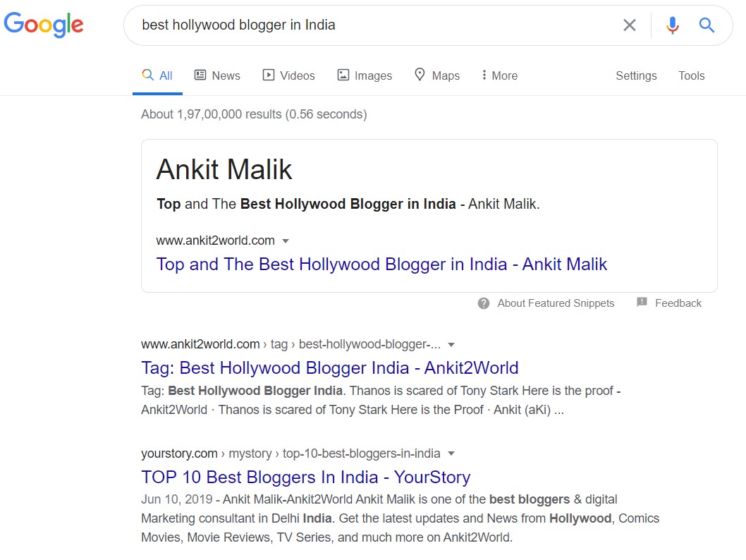
Task: Open 'TOP 10 Best Bloggers In India' link
Action: point(306,477)
